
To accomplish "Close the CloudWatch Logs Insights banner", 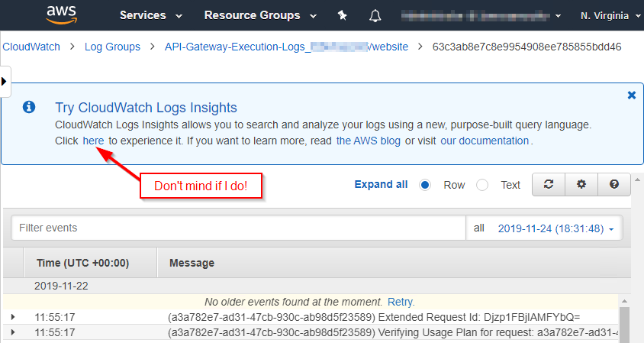I will (632, 95).
